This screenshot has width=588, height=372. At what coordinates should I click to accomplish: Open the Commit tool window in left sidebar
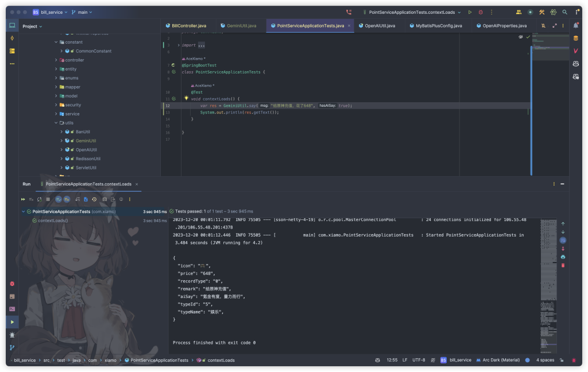[12, 38]
